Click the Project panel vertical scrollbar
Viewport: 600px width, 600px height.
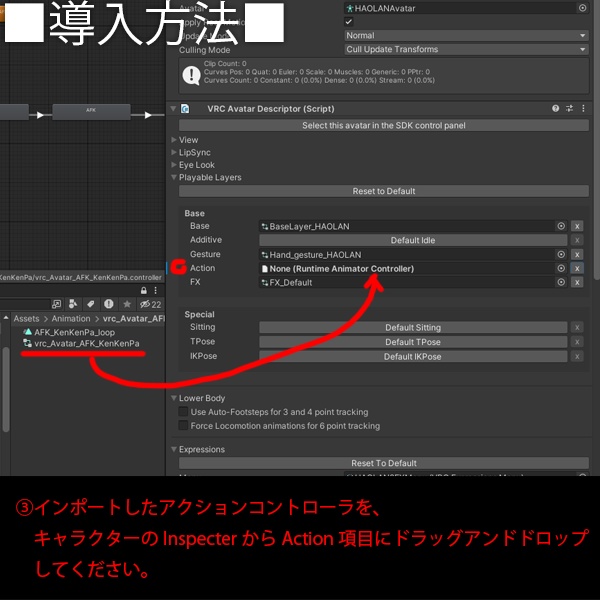point(5,390)
